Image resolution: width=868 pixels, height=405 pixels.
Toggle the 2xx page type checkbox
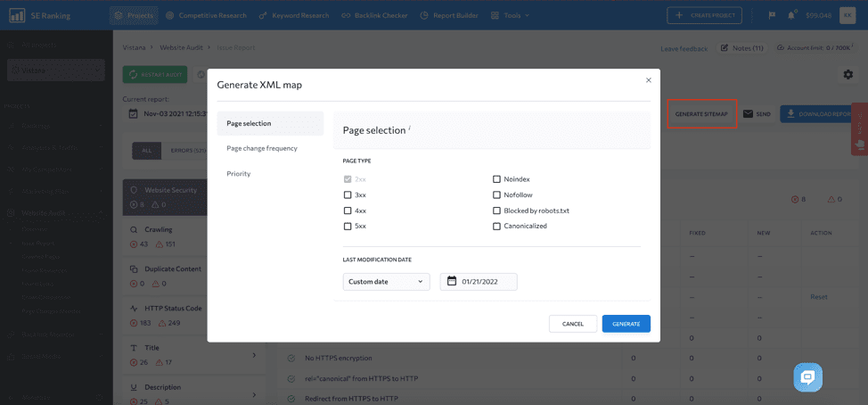[348, 179]
